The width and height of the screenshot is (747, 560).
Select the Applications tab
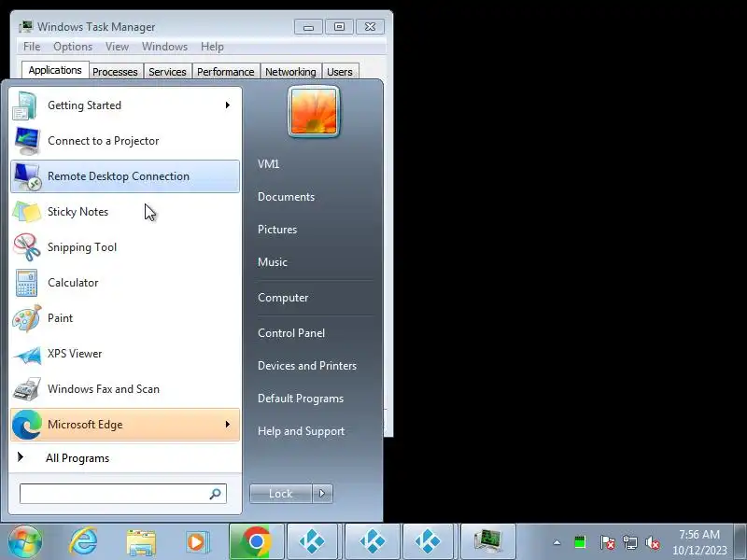55,71
